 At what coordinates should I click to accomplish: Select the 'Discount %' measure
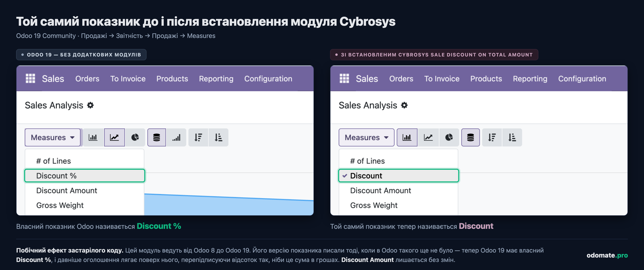(x=85, y=176)
